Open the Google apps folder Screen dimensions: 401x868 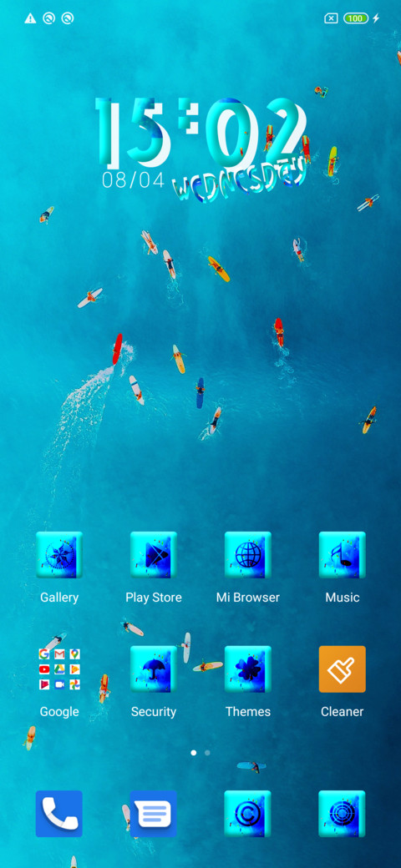tap(59, 669)
